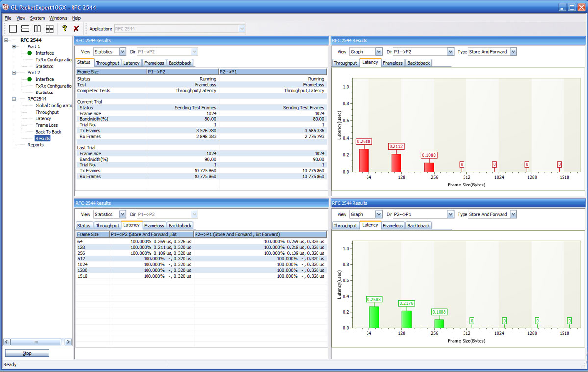Switch to Latency tab in the Current Trial status panel
Screen dimensions: 588x372
[131, 63]
